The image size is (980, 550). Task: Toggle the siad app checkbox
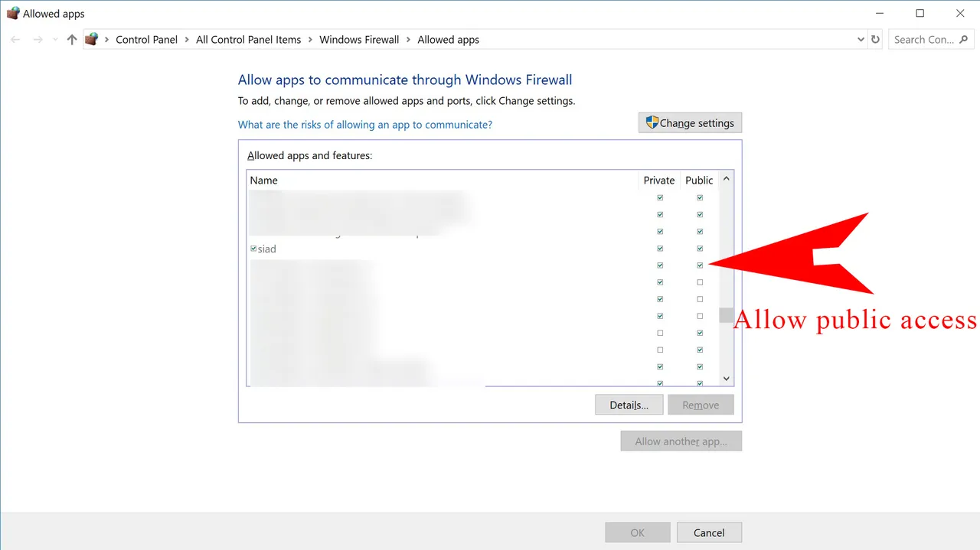pyautogui.click(x=253, y=249)
